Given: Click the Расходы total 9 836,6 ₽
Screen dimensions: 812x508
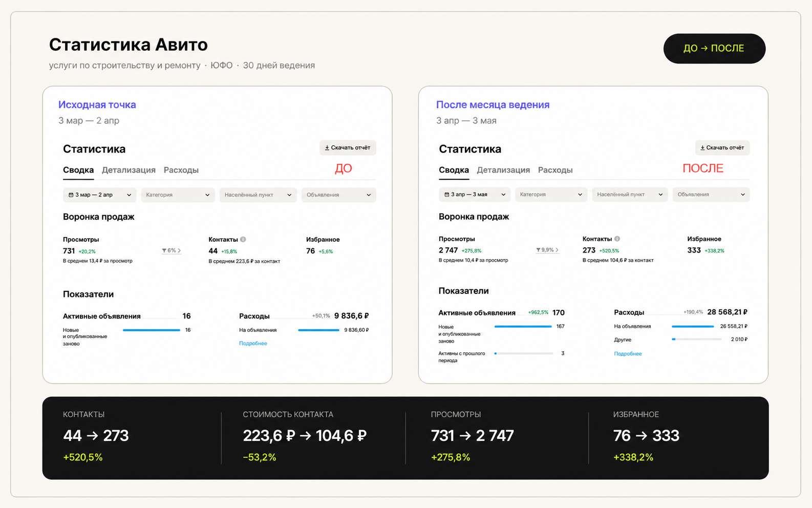Looking at the screenshot, I should pyautogui.click(x=351, y=315).
